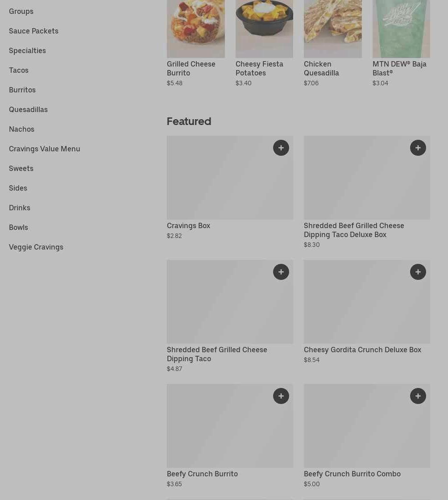Click the Cravings Box item title

188,226
